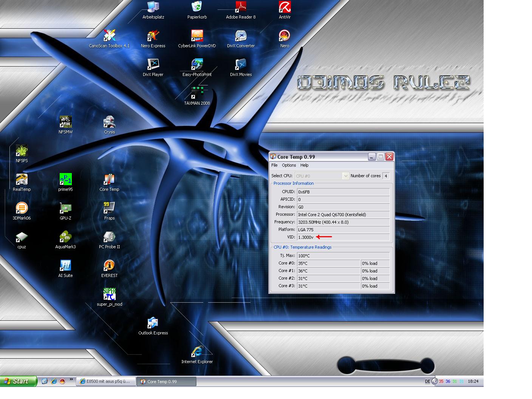Open prime95 stress test icon
Screen dimensions: 532x399
(x=65, y=182)
